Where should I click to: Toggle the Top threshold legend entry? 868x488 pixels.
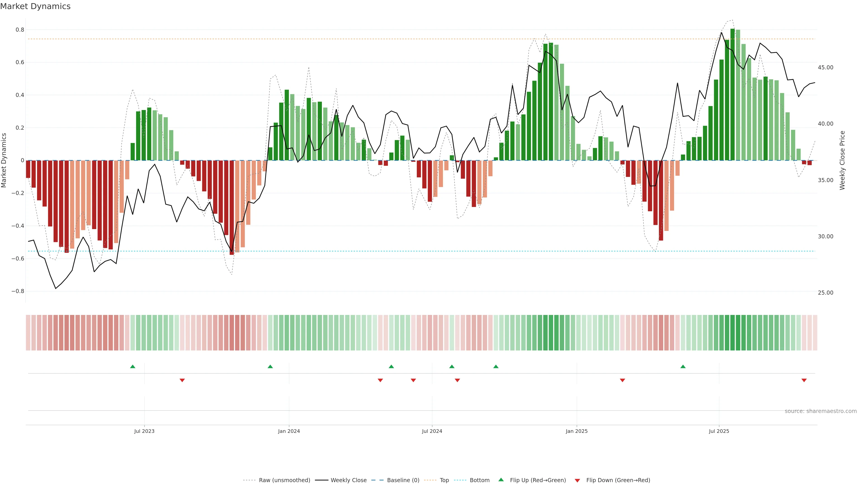444,480
